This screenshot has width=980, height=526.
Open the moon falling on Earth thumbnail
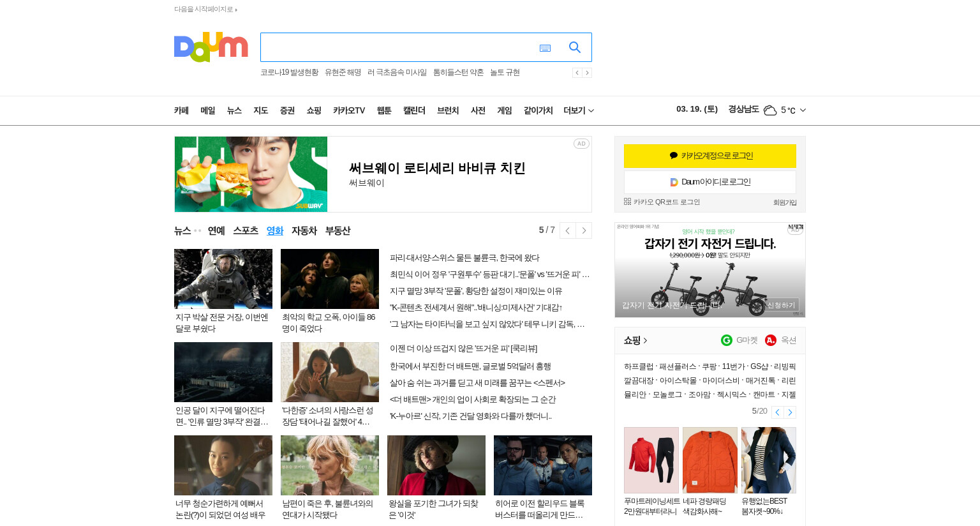tap(223, 372)
